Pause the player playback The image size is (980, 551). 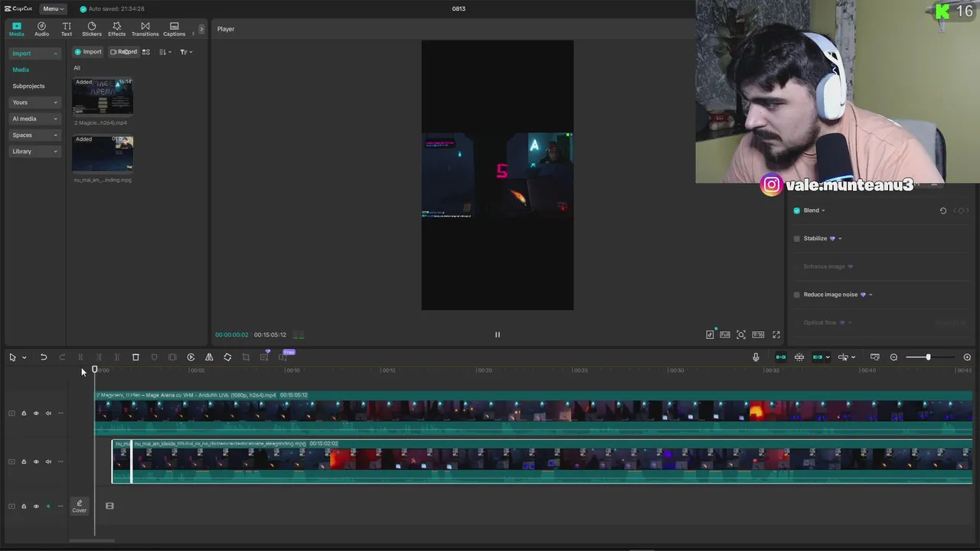[497, 334]
